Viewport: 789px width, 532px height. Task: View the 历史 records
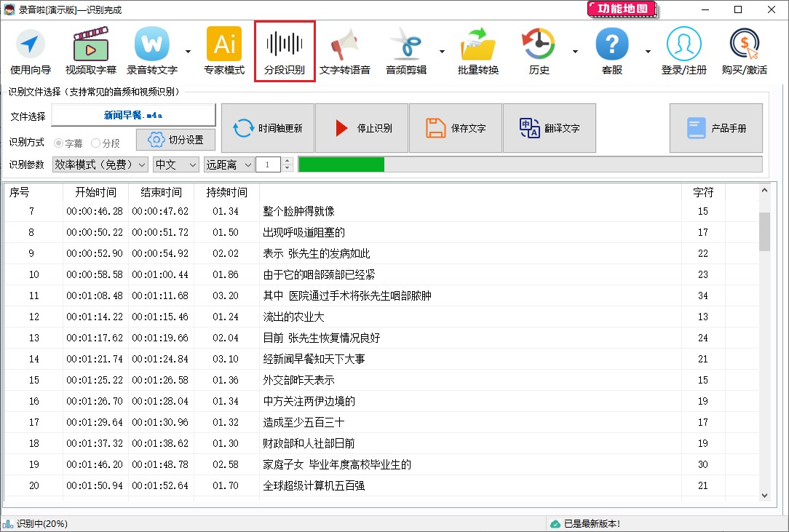coord(537,49)
